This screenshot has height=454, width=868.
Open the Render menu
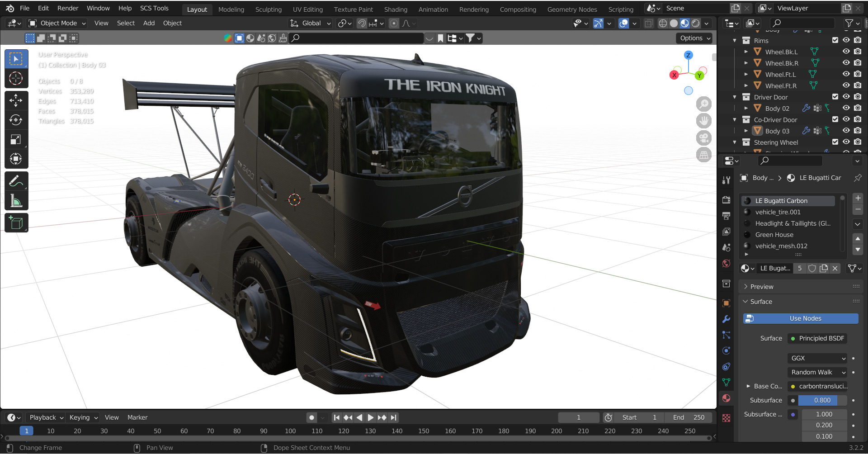pyautogui.click(x=68, y=8)
